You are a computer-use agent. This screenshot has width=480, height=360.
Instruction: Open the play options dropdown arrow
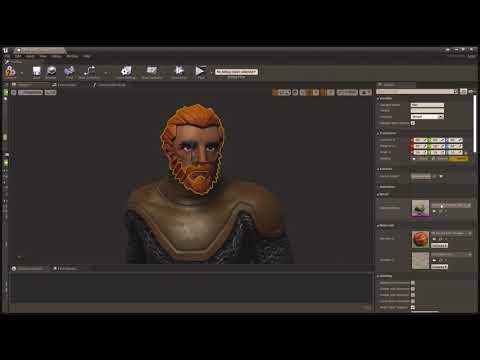point(211,72)
